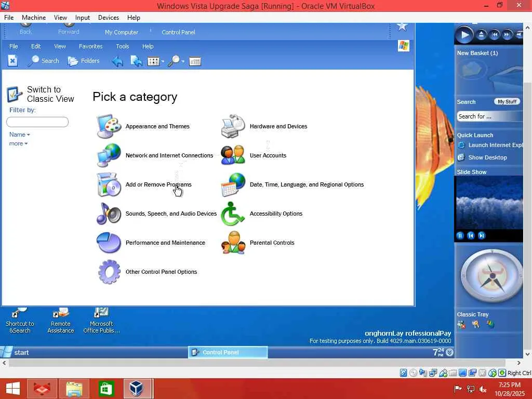Click the details pane icon in toolbar

195,61
